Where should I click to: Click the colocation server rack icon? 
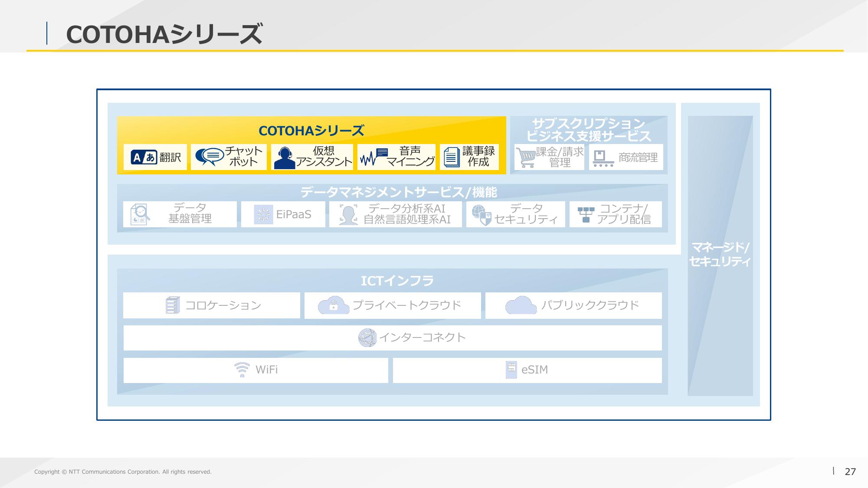pyautogui.click(x=173, y=305)
